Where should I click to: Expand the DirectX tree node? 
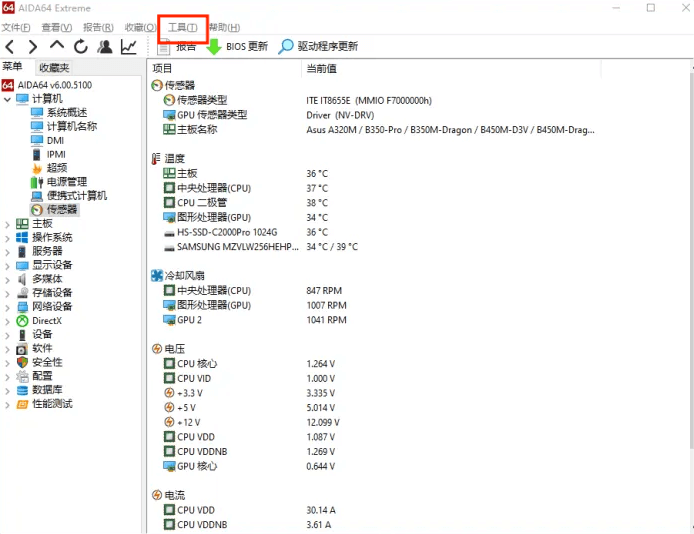click(x=7, y=321)
